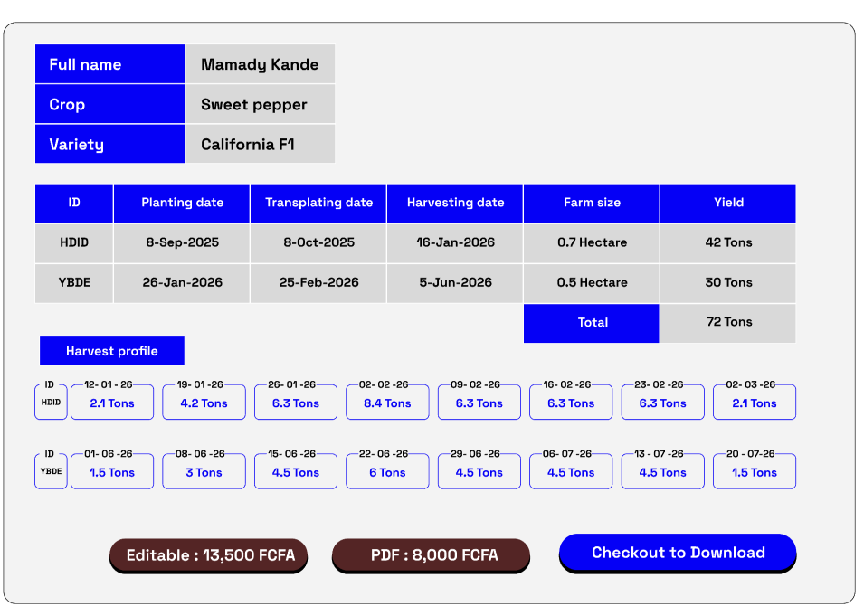Image resolution: width=864 pixels, height=616 pixels.
Task: Click the 02-03-26 harvest of 2.1 Tons
Action: pos(755,403)
